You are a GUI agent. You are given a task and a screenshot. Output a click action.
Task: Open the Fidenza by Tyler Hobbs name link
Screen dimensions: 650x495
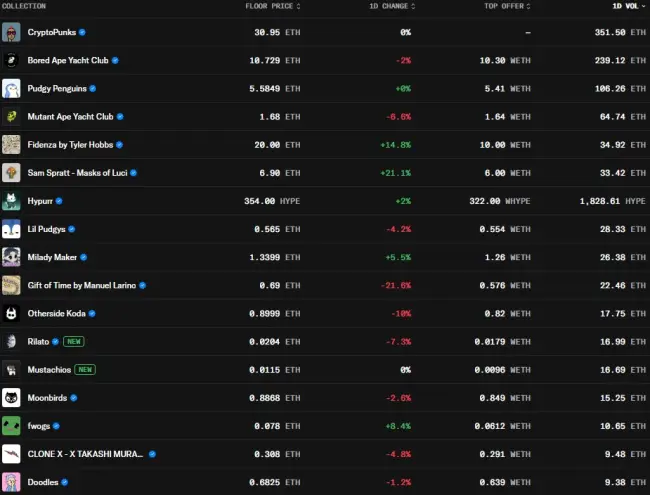[70, 145]
